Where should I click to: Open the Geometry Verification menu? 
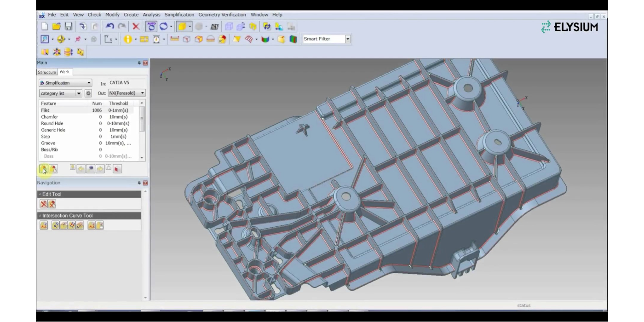(222, 15)
